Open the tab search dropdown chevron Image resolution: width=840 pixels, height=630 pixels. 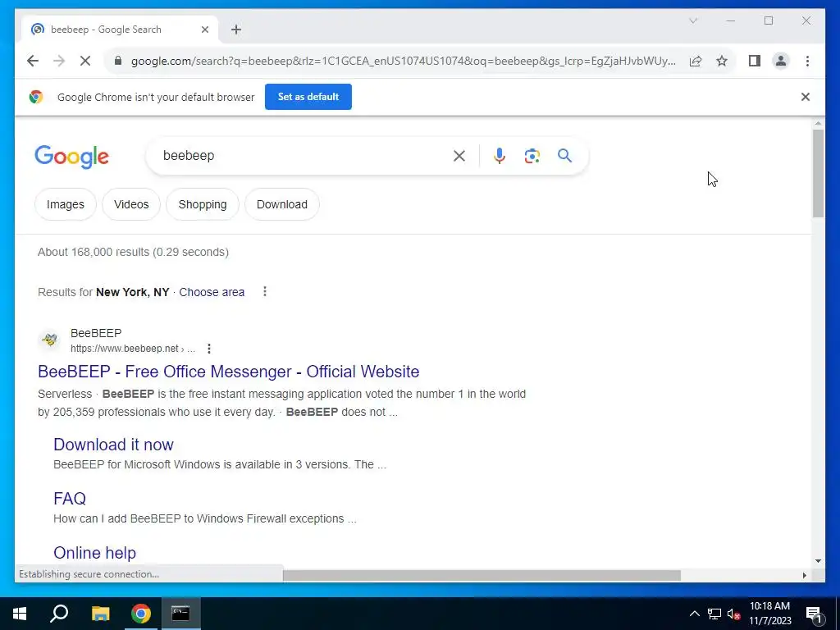pos(692,21)
